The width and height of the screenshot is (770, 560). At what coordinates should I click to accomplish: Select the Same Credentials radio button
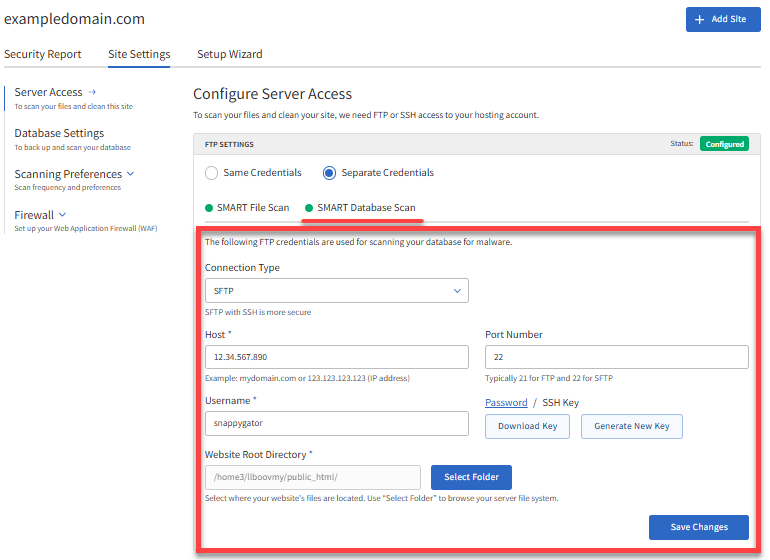click(x=211, y=173)
